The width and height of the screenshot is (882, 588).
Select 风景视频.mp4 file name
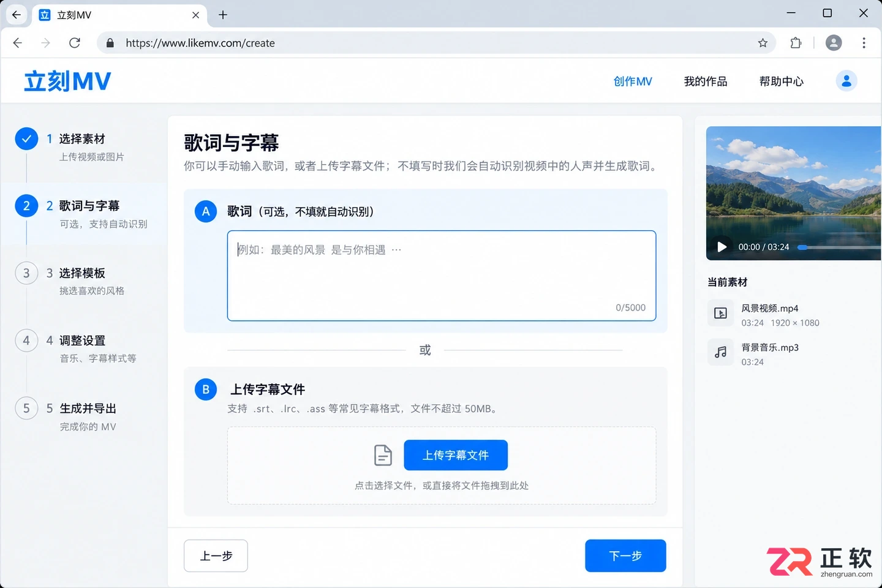point(770,308)
